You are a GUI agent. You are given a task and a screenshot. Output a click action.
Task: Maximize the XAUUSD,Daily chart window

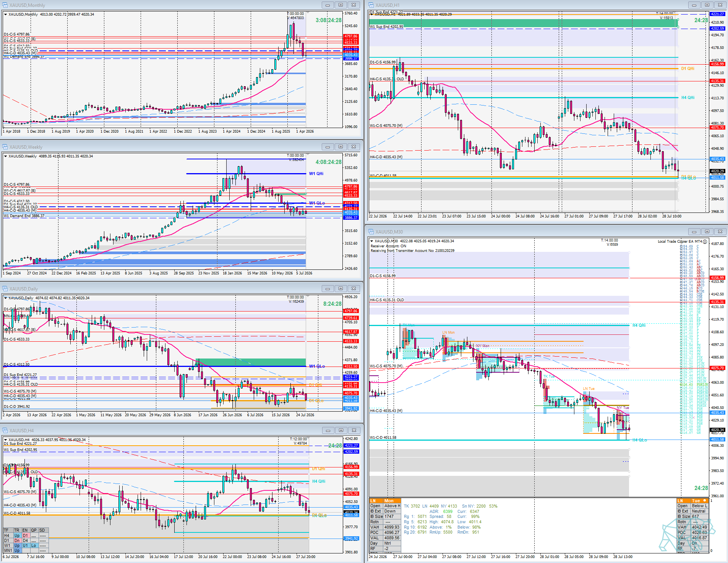pyautogui.click(x=341, y=289)
